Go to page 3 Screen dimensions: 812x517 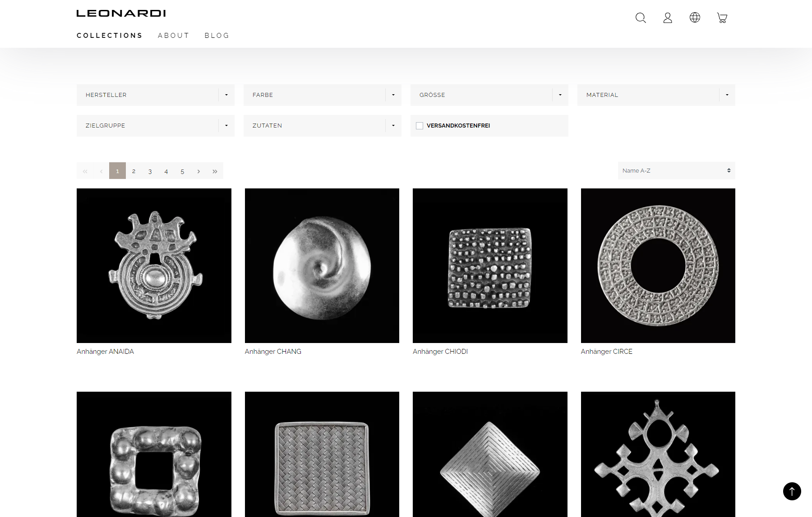point(150,171)
